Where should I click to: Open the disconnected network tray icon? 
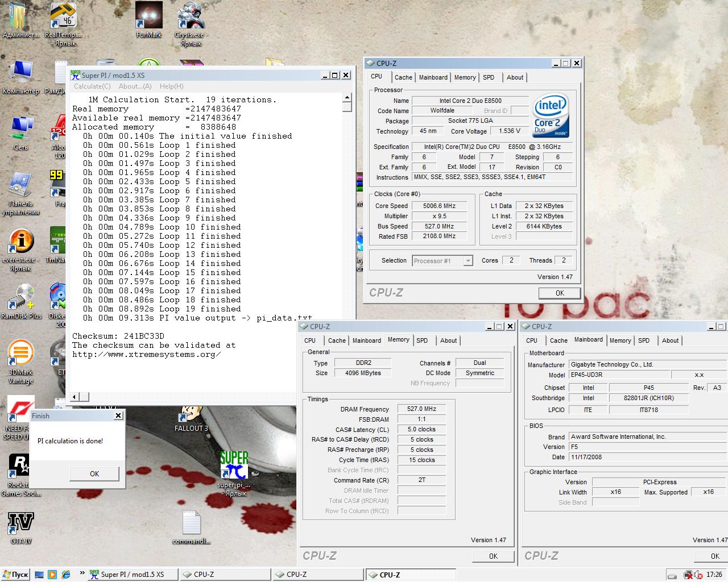(x=688, y=575)
